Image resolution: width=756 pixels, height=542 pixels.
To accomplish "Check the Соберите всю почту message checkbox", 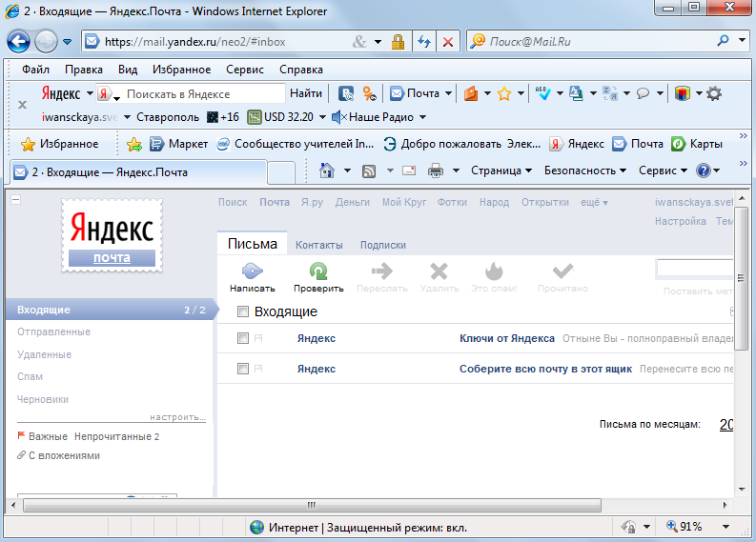I will click(243, 369).
